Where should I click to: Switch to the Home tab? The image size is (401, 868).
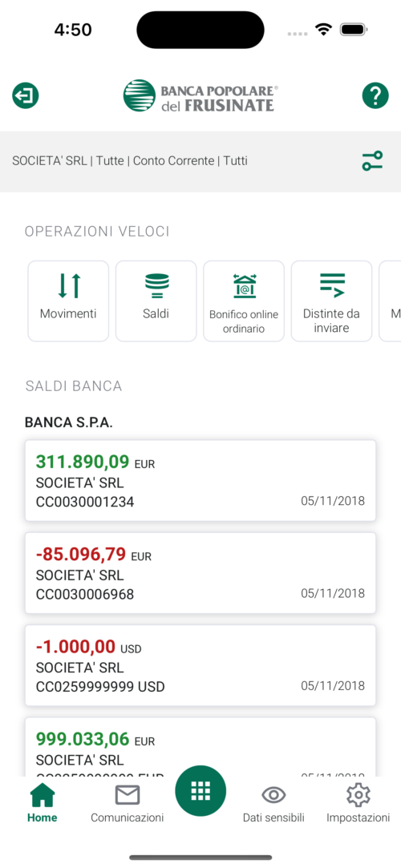tap(42, 802)
